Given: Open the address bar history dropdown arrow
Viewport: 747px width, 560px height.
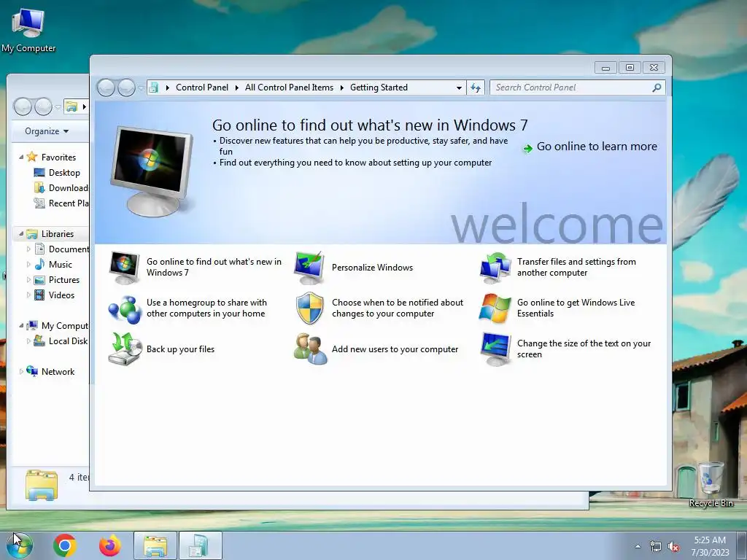Looking at the screenshot, I should [x=459, y=87].
